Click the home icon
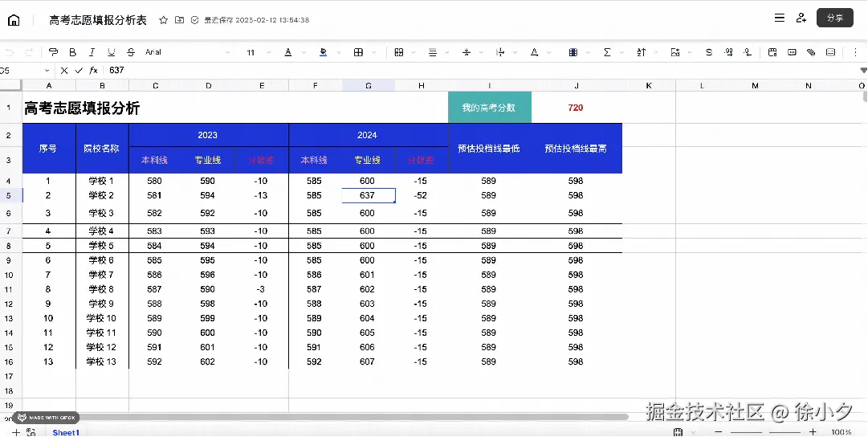Viewport: 868px width, 437px height. tap(14, 21)
